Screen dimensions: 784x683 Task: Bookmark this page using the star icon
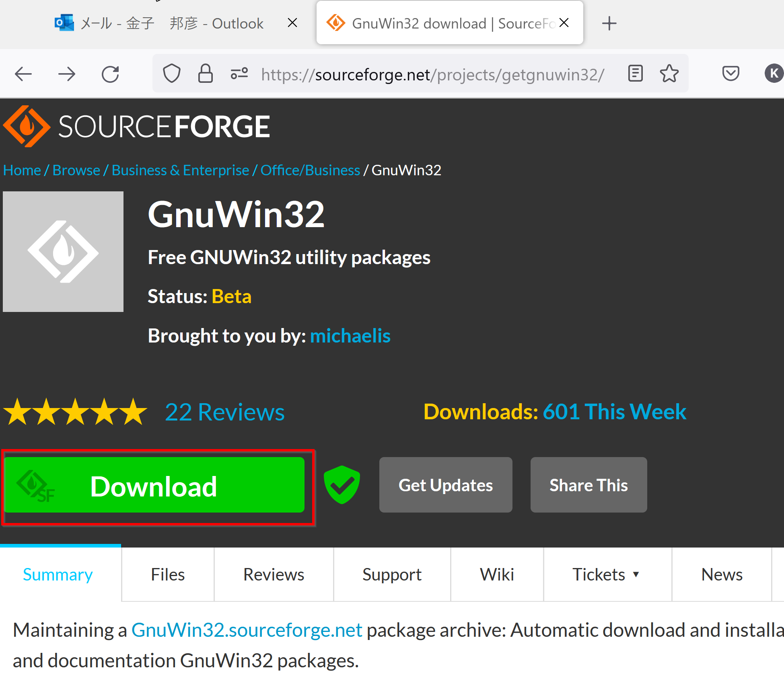[x=669, y=73]
